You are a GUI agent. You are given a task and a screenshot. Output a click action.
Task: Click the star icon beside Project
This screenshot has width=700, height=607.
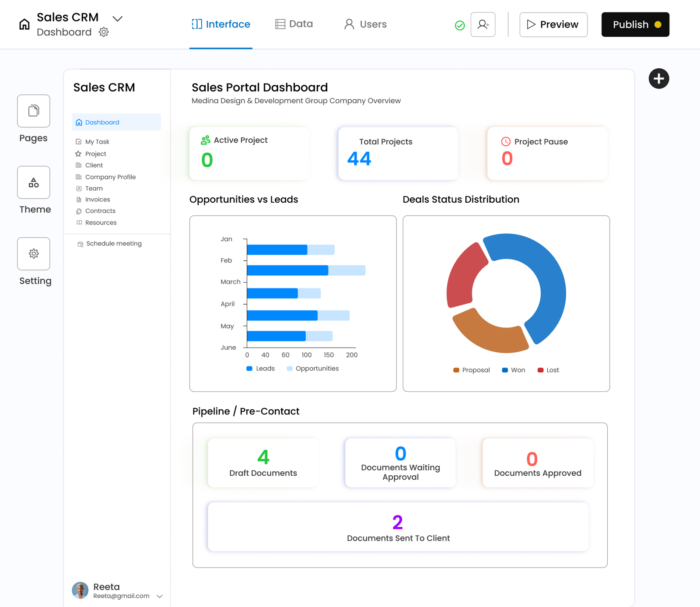click(x=78, y=154)
